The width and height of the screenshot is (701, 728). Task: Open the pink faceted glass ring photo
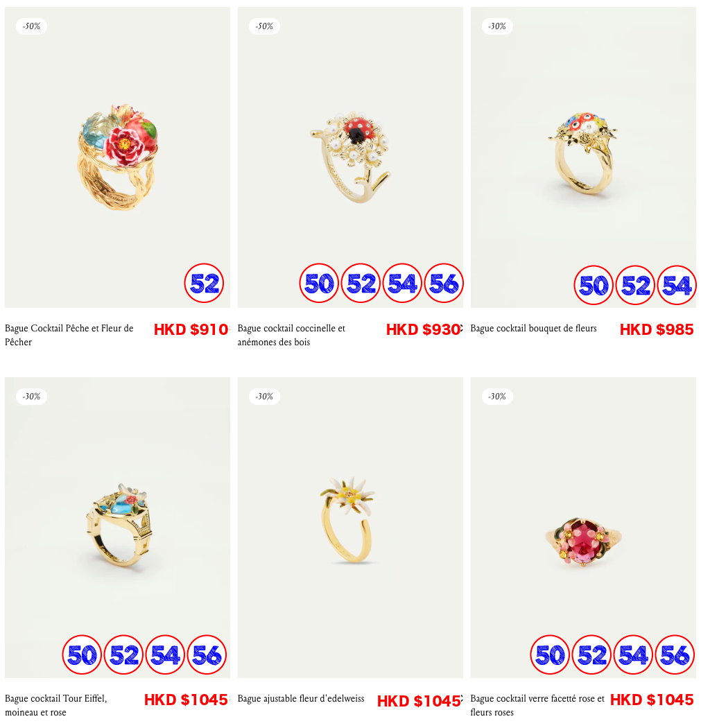(x=583, y=527)
